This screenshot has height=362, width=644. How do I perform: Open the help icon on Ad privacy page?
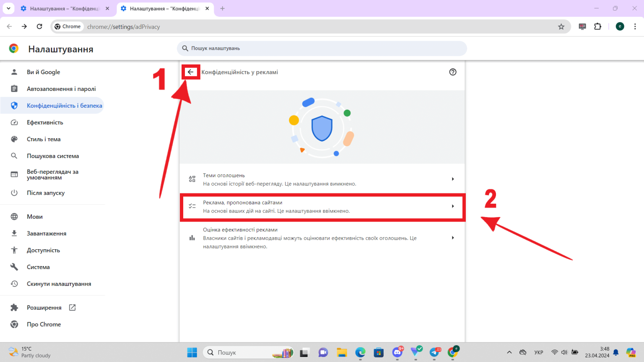[x=453, y=72]
